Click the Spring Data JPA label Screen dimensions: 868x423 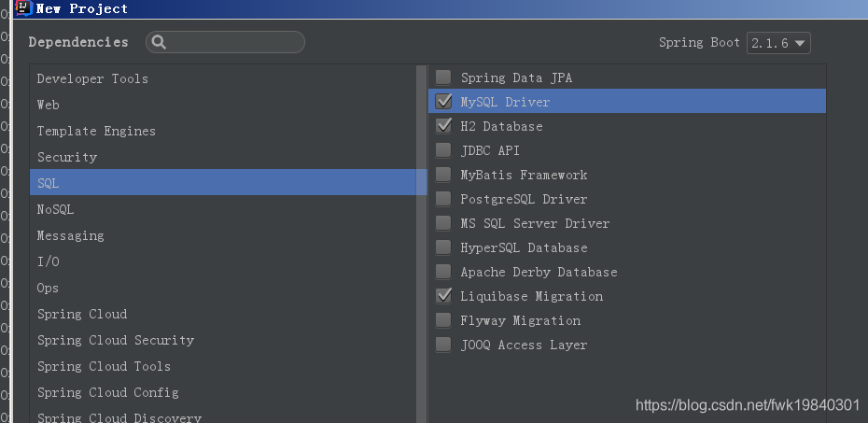coord(516,78)
